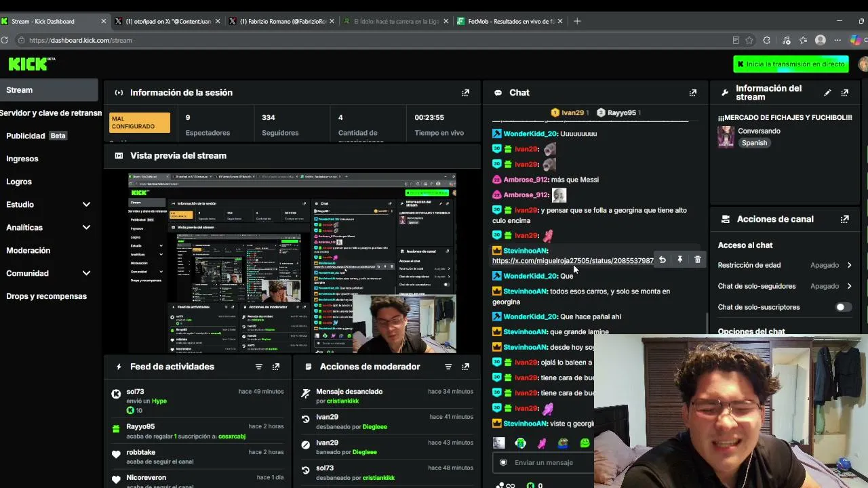This screenshot has height=488, width=868.
Task: Open the Copilot icon in the browser toolbar
Action: point(855,40)
